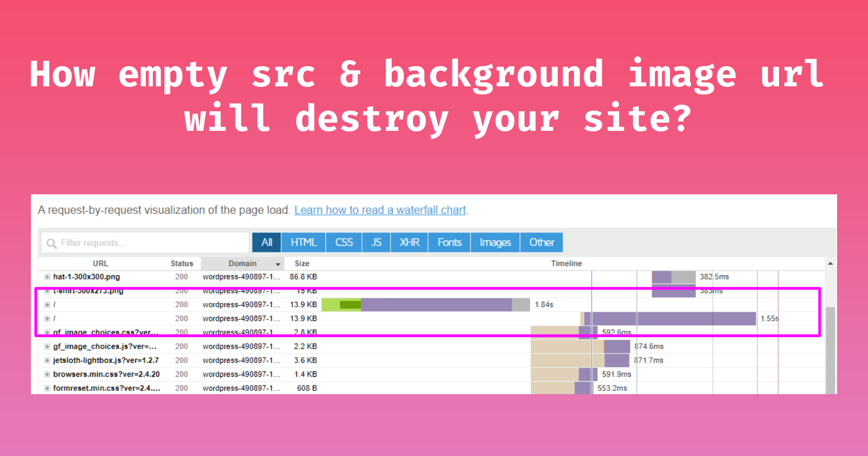
Task: Click the timeline bar of the 1.84s request
Action: tap(426, 305)
